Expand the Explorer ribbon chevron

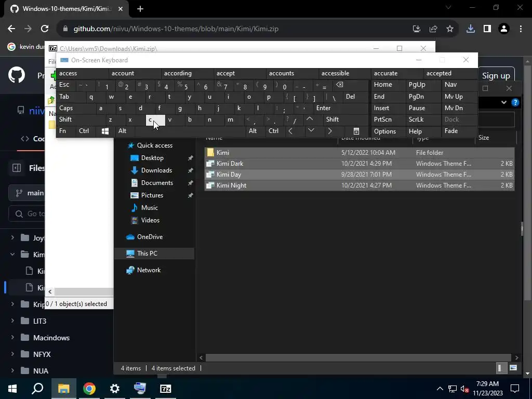click(504, 102)
